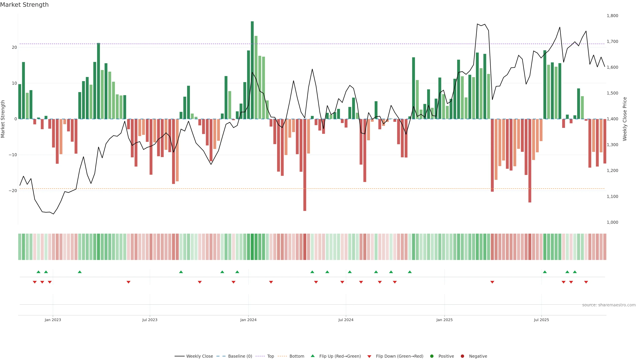Click the green Positive legend dot
The image size is (644, 362).
432,356
